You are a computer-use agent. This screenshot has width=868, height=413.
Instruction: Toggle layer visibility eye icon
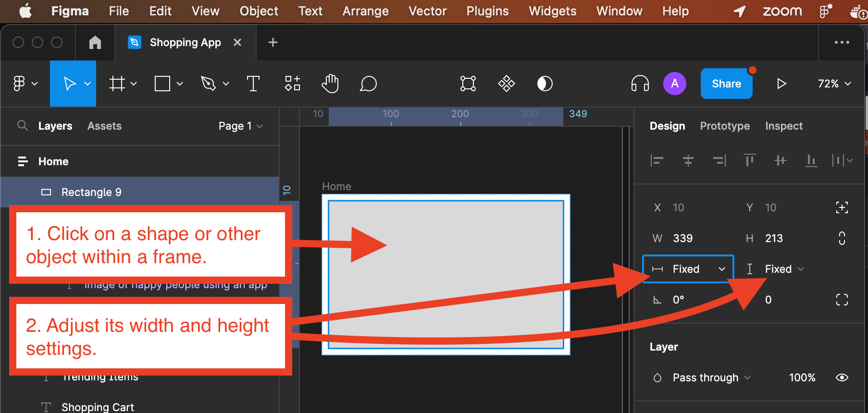pos(842,377)
